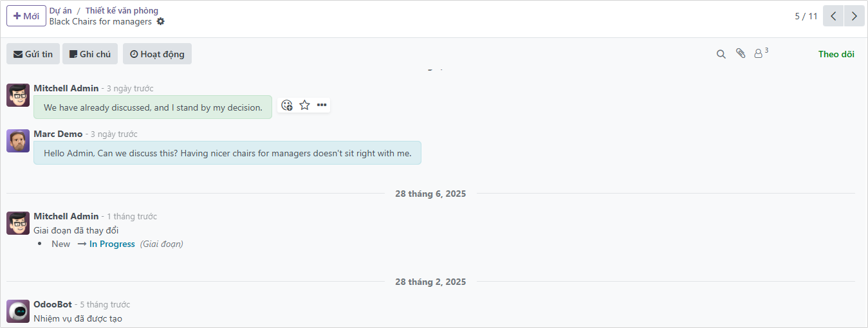
Task: Click the gear settings icon beside task title
Action: (x=161, y=21)
